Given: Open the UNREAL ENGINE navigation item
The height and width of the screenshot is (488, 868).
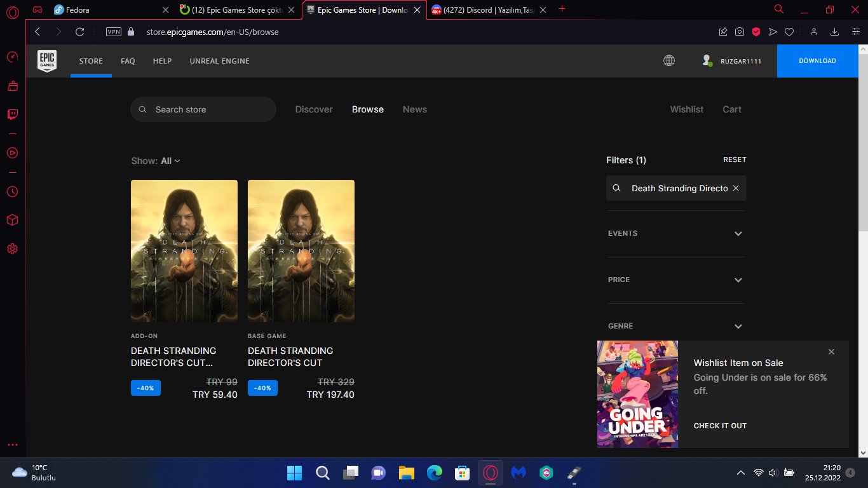Looking at the screenshot, I should click(219, 61).
